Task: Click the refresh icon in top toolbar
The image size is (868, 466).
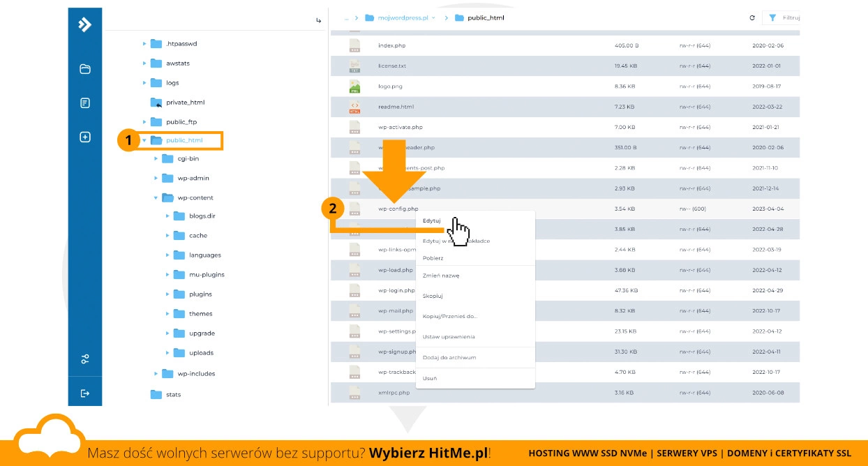Action: (752, 18)
